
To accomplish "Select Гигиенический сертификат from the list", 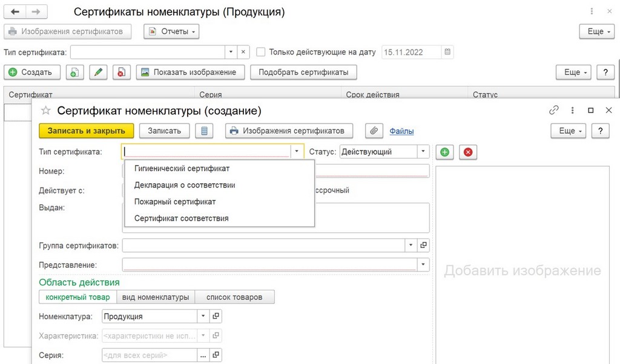I will click(219, 169).
